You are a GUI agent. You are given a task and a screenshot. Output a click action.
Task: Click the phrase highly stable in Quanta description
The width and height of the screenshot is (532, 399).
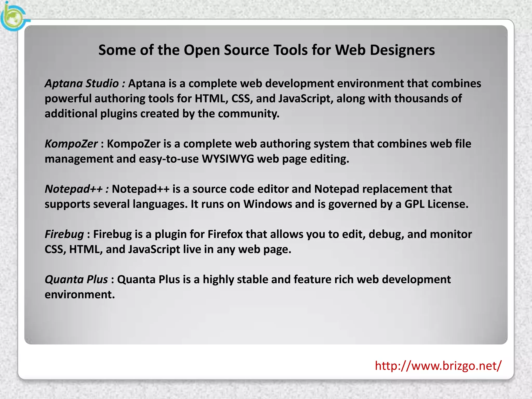point(235,280)
